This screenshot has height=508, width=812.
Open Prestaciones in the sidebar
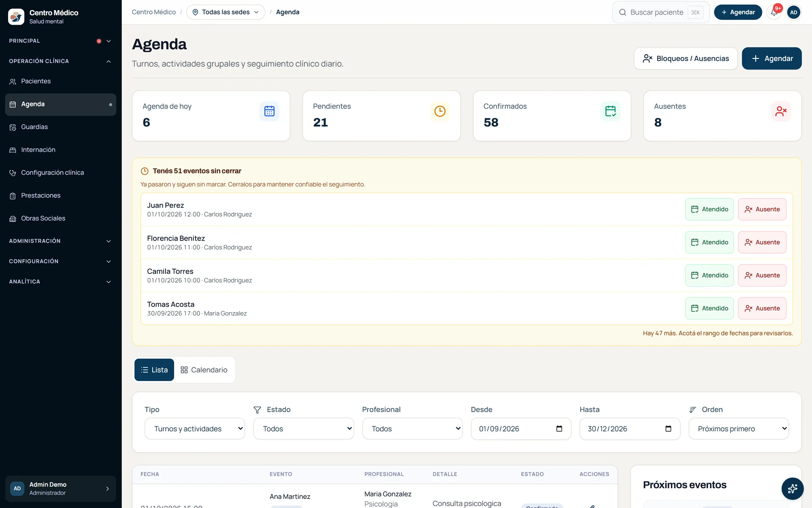60,195
